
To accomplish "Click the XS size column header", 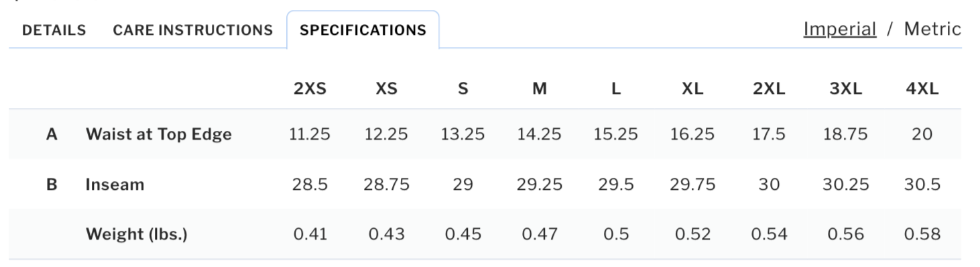I will [x=386, y=89].
